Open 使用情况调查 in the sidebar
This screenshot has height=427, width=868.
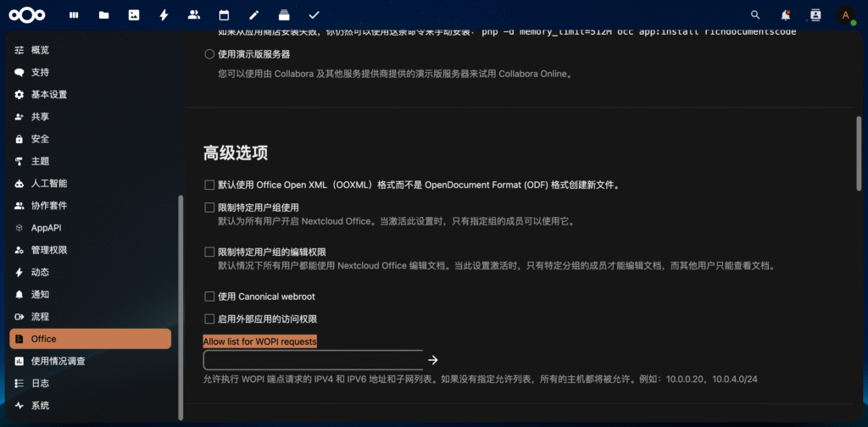coord(58,361)
